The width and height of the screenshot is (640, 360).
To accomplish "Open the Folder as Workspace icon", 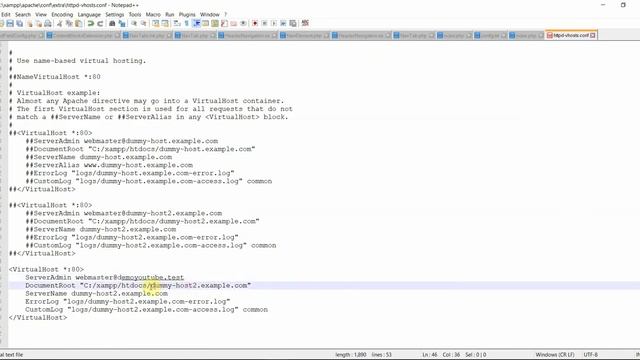I will (x=233, y=23).
